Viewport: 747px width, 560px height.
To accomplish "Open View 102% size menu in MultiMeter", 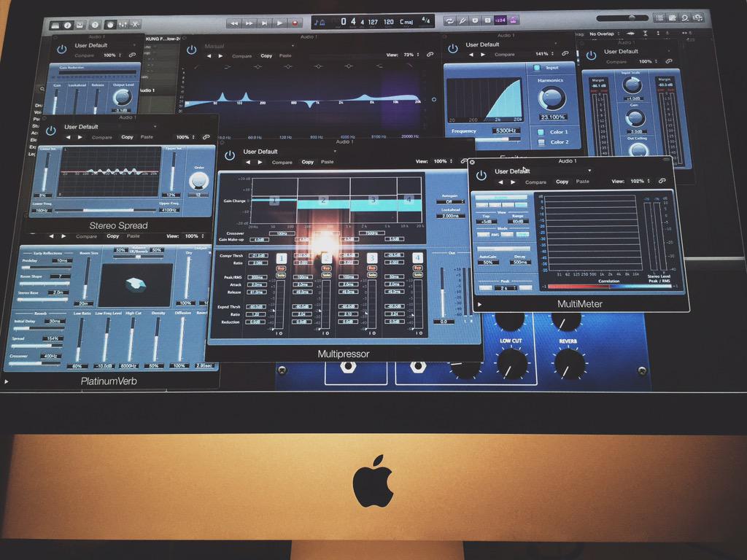I will tap(640, 181).
